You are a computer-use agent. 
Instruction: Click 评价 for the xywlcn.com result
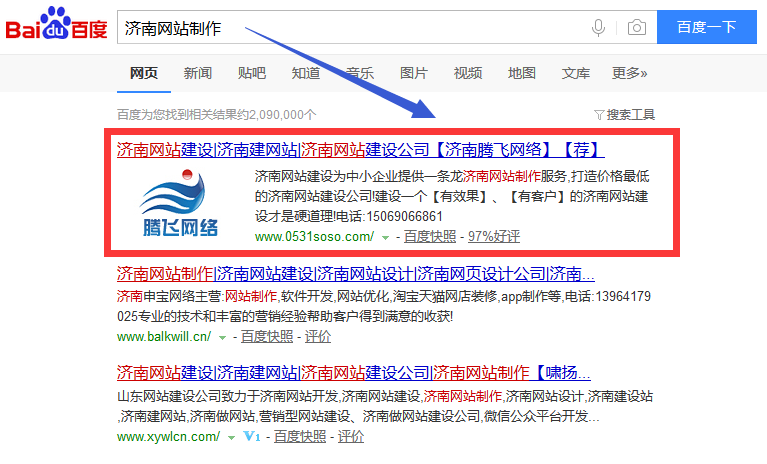(x=351, y=437)
